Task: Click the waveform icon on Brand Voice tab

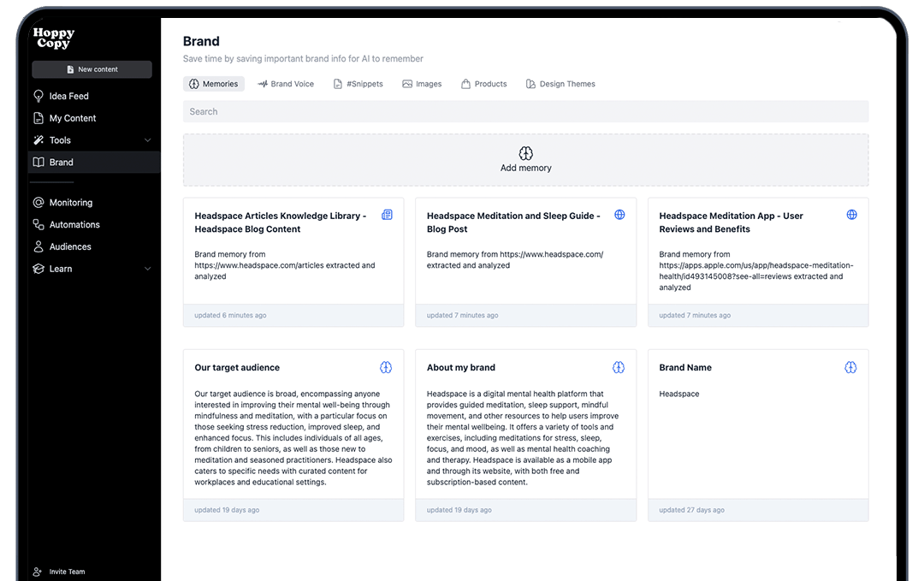Action: [263, 84]
